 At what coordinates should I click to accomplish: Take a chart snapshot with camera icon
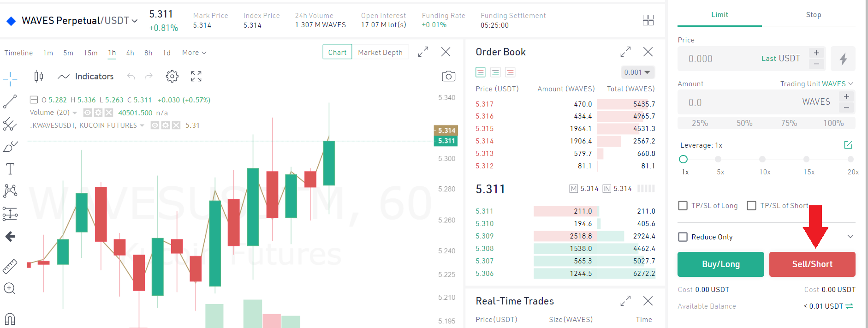pyautogui.click(x=448, y=77)
